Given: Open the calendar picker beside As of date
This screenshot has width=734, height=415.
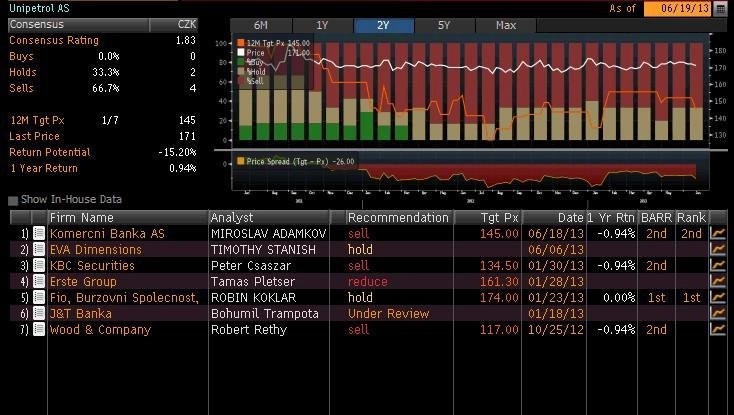Looking at the screenshot, I should click(720, 9).
